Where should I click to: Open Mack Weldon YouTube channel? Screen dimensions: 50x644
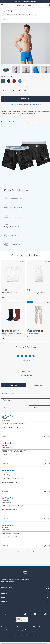tap(35, 614)
